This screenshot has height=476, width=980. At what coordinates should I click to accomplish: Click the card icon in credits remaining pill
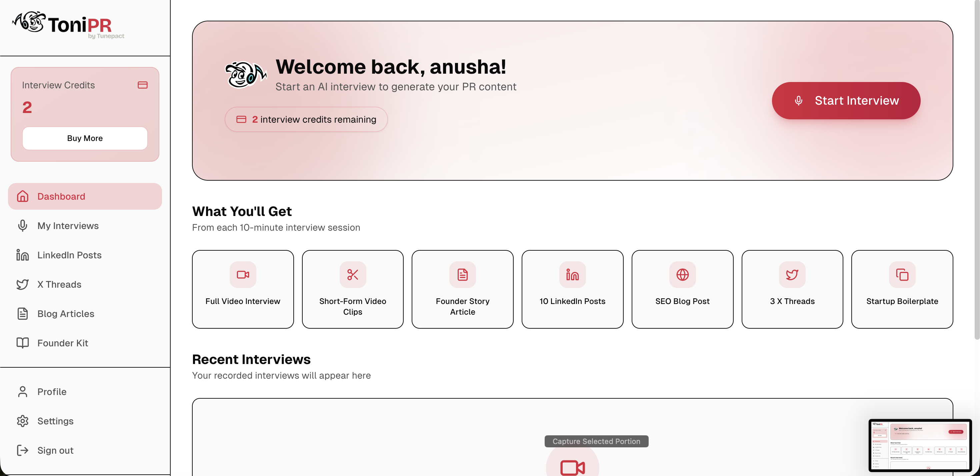tap(241, 119)
